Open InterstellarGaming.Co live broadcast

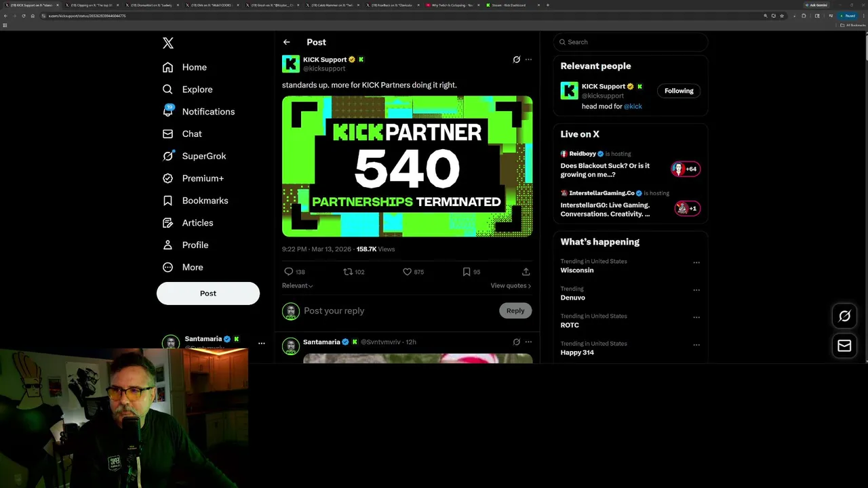pyautogui.click(x=605, y=209)
